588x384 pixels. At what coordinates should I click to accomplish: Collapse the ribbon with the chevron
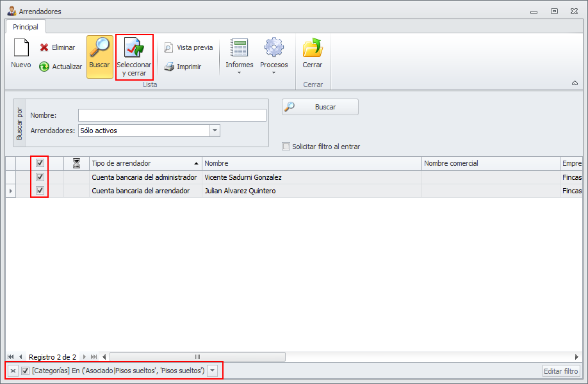pos(575,83)
